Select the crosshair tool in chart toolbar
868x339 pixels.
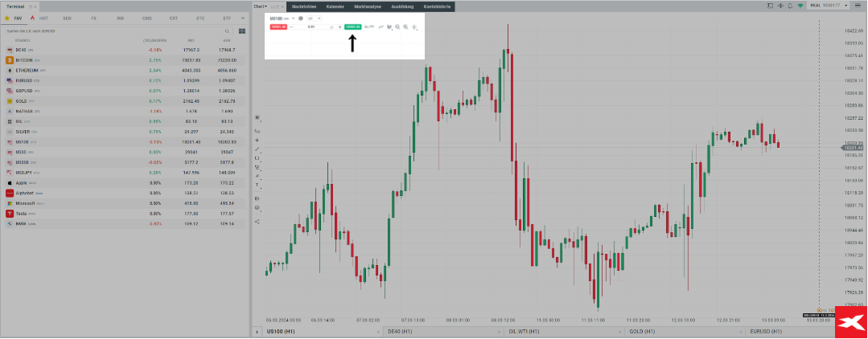click(x=414, y=27)
